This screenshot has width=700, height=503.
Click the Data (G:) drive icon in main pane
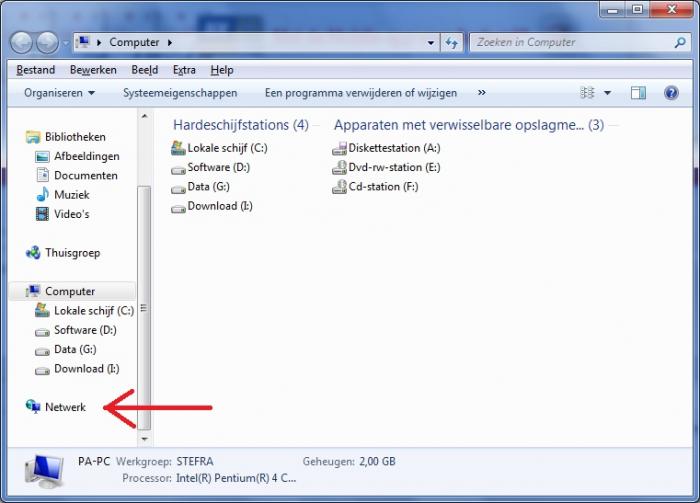pos(178,189)
